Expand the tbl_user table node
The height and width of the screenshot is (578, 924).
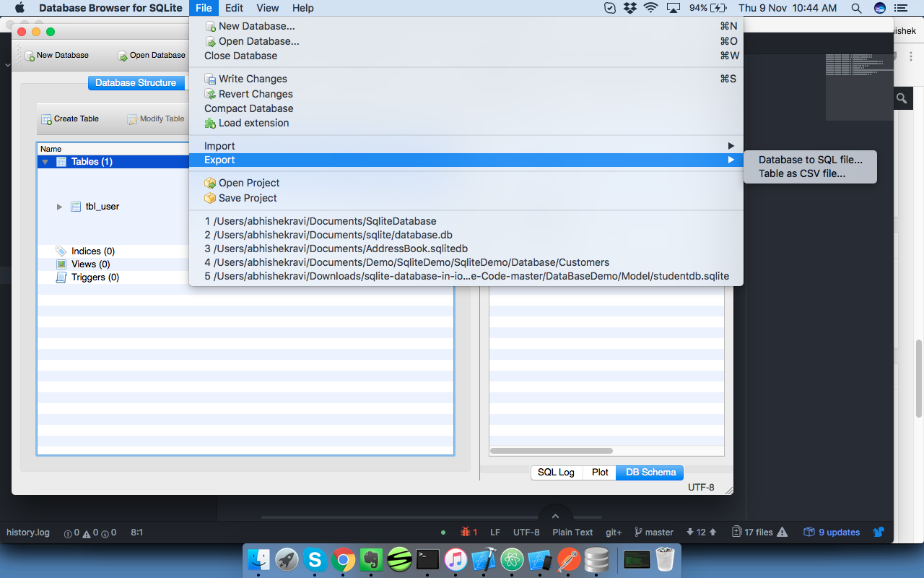coord(59,207)
